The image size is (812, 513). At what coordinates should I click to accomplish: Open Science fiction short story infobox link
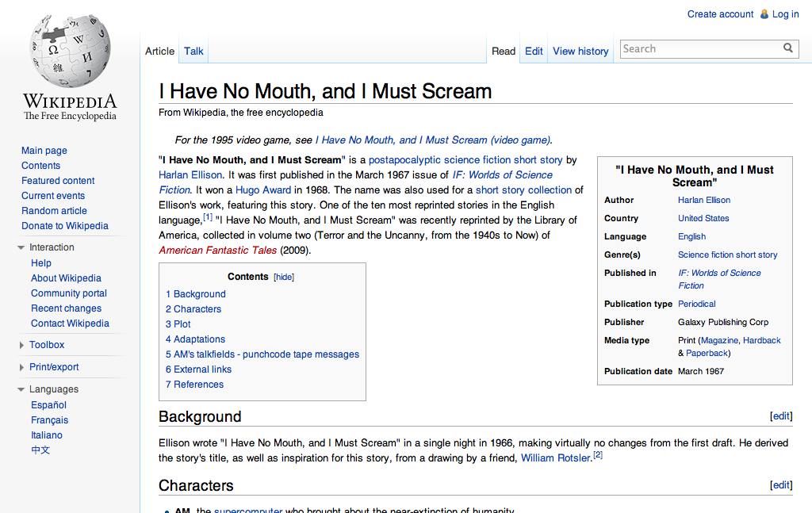728,255
